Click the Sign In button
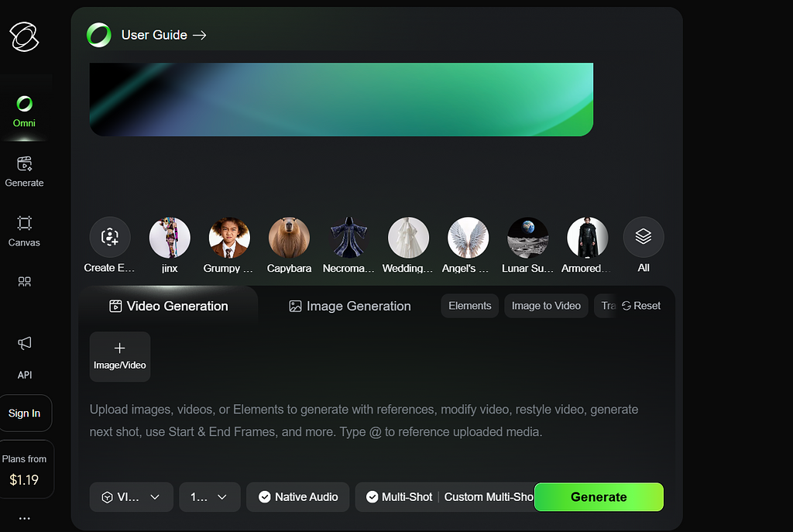This screenshot has height=532, width=793. [x=24, y=413]
